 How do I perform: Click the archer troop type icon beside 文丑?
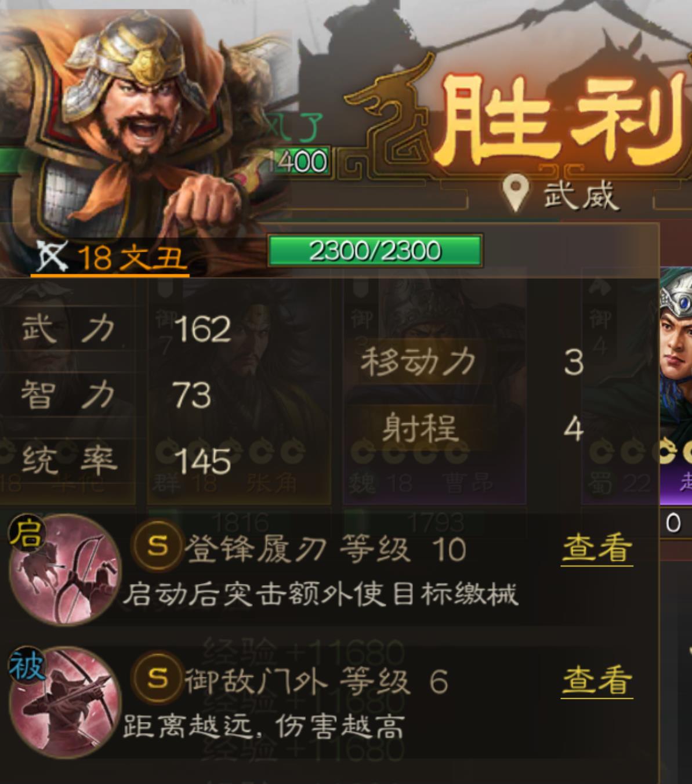tap(52, 257)
